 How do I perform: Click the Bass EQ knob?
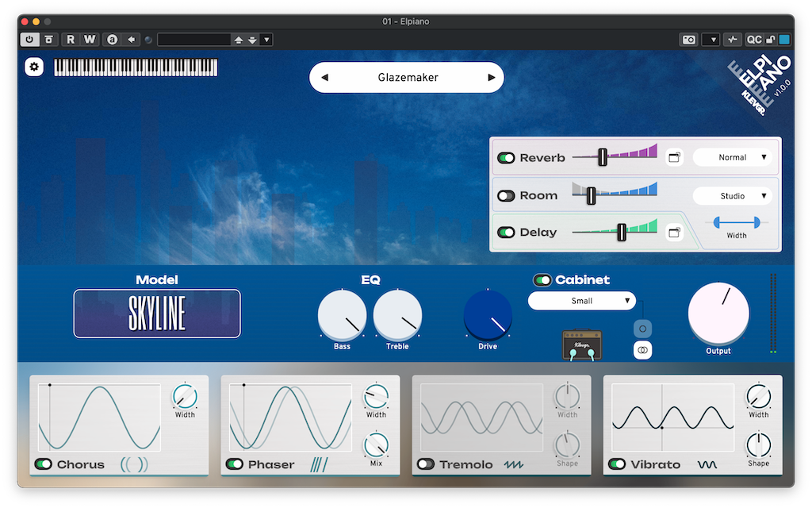click(342, 314)
